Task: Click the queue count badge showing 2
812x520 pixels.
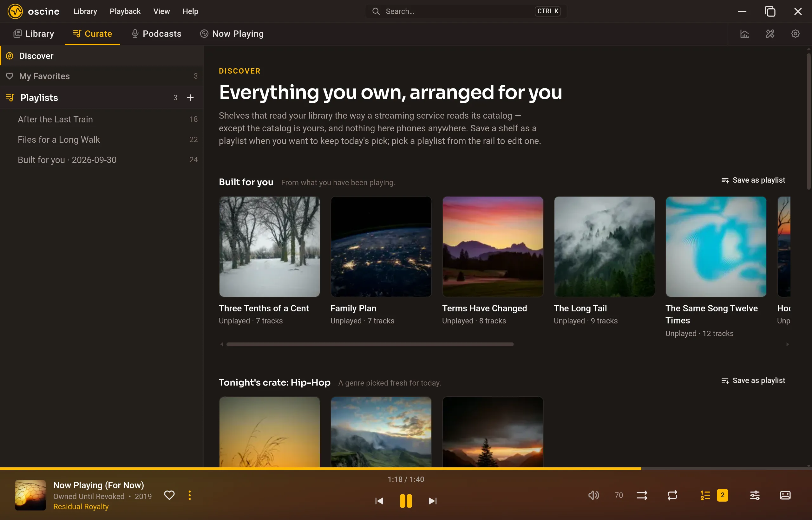Action: (x=723, y=495)
